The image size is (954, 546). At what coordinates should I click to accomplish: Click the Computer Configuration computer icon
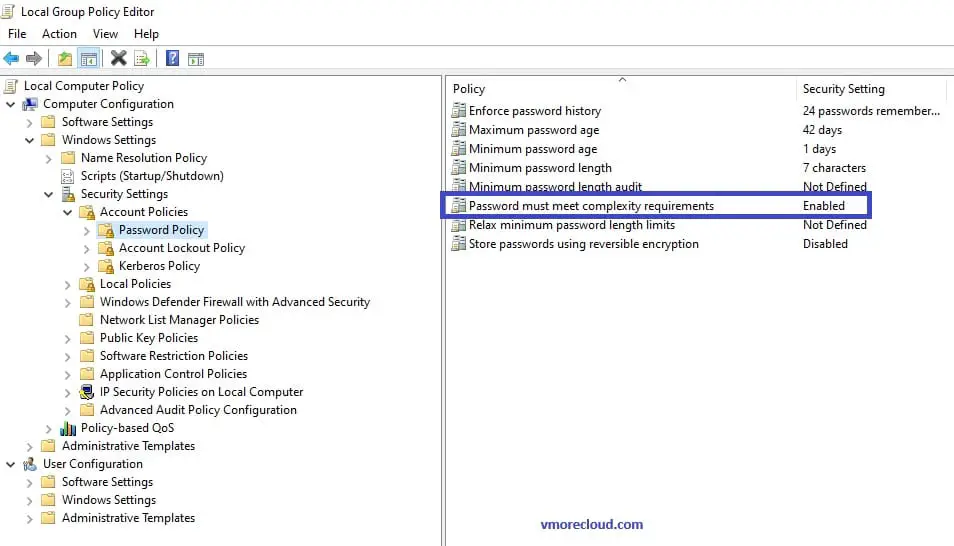[30, 104]
